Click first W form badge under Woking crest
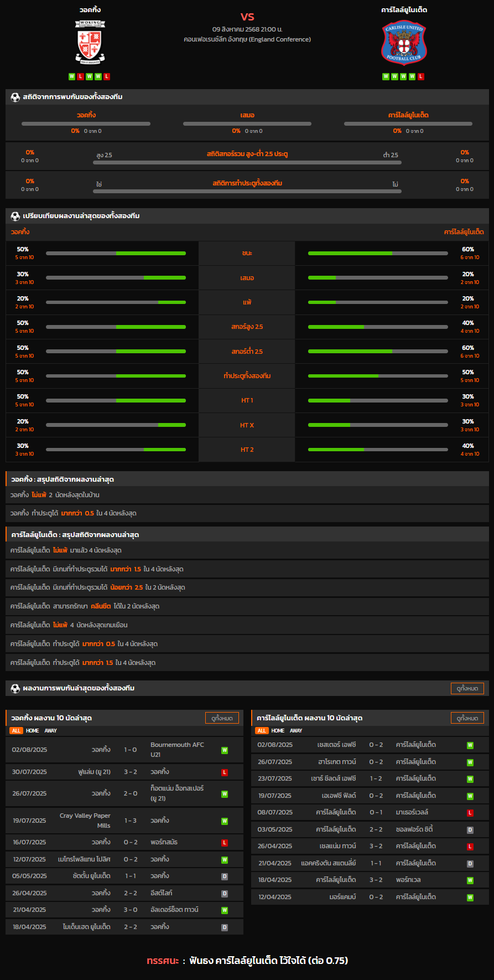Viewport: 494px width, 980px height. [x=72, y=76]
